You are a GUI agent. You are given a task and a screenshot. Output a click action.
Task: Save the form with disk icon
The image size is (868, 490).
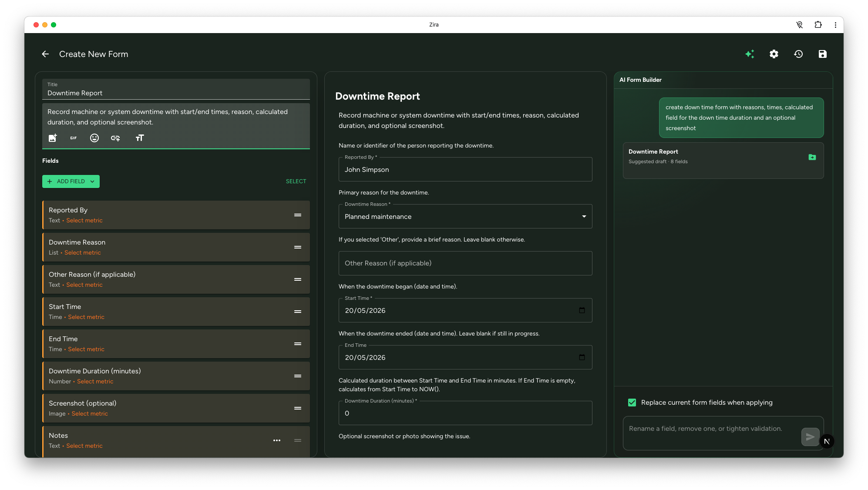pos(822,54)
